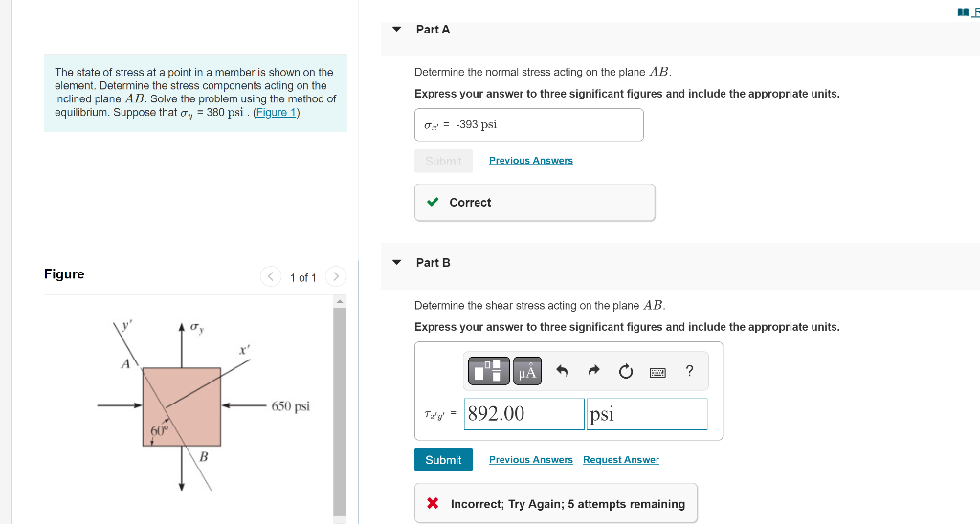Image resolution: width=980 pixels, height=524 pixels.
Task: Open Previous Answers for Part B
Action: [x=530, y=460]
